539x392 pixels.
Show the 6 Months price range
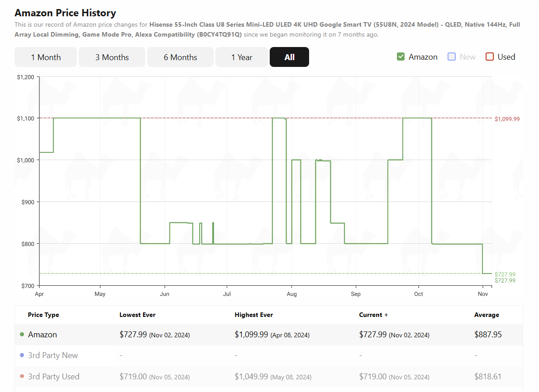coord(180,57)
